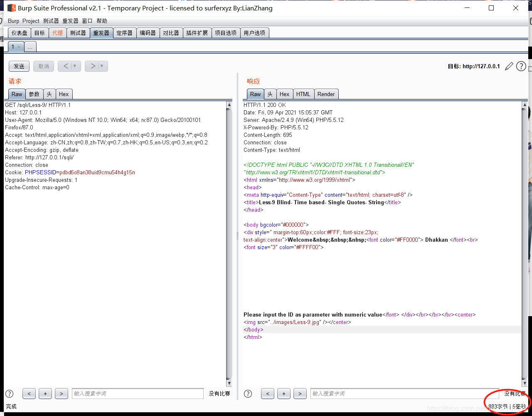
Task: Show request Raw view tab
Action: [x=17, y=94]
